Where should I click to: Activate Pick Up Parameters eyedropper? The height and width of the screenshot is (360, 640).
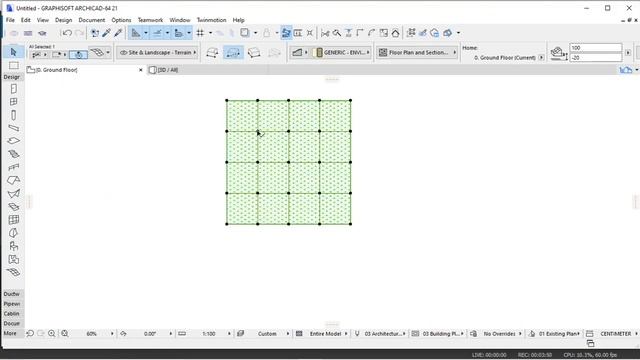(x=107, y=33)
